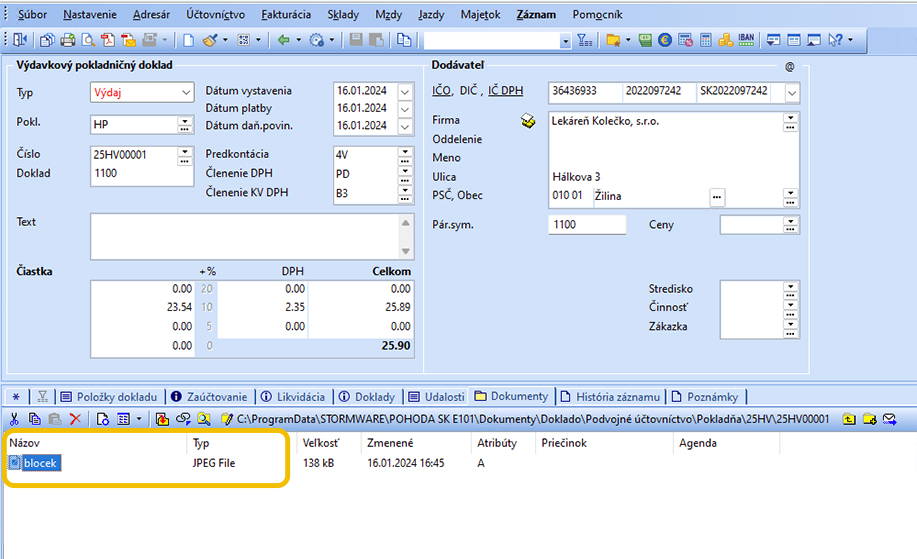Click the 23.54 amount cell

179,307
